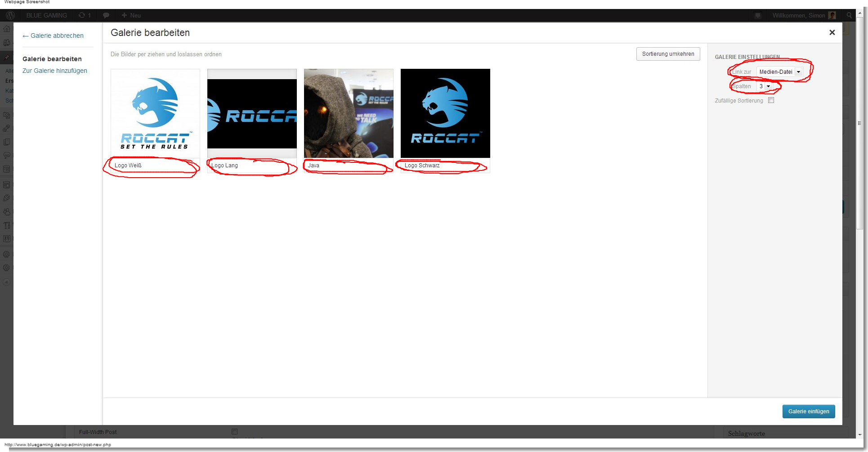Open the WordPress logo menu in admin bar

tap(10, 15)
